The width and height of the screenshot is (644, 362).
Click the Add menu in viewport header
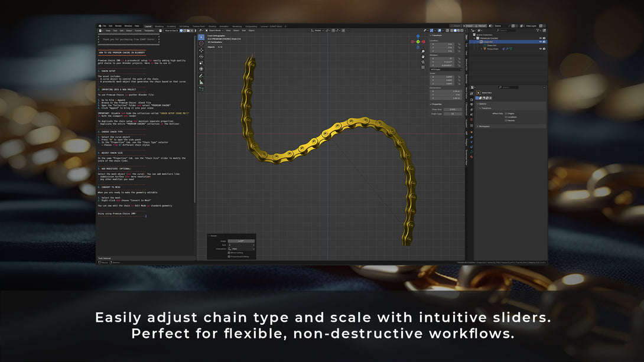243,30
